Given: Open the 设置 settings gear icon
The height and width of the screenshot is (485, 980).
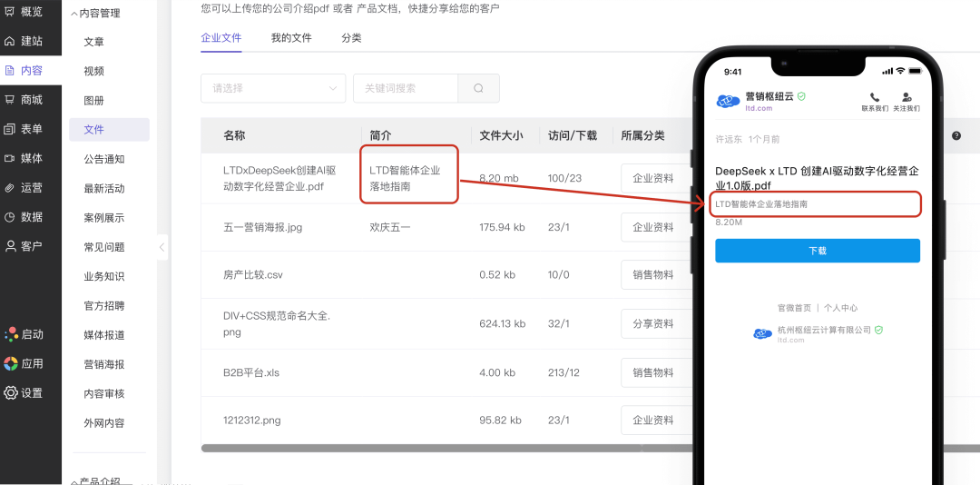Looking at the screenshot, I should pyautogui.click(x=11, y=393).
